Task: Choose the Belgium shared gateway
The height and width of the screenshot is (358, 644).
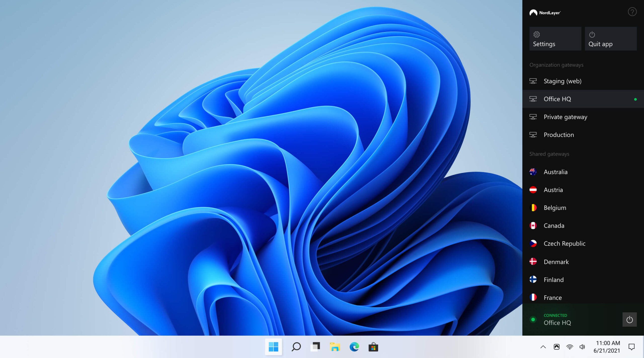Action: pos(555,208)
